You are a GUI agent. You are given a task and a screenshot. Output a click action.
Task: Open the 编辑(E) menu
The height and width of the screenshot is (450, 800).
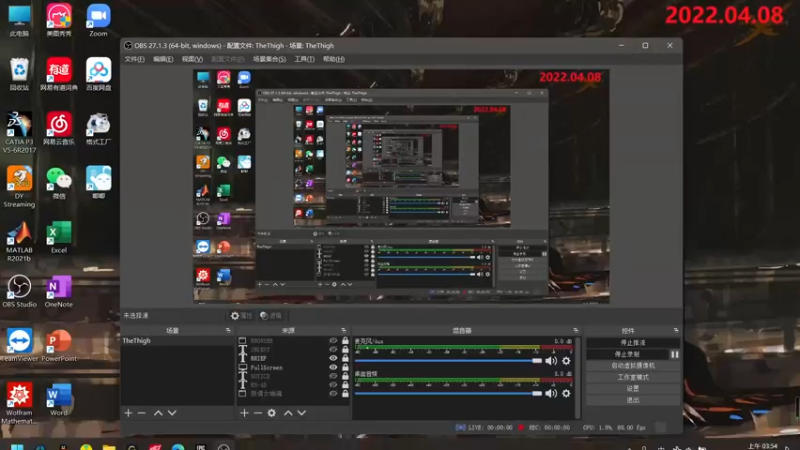click(x=163, y=59)
